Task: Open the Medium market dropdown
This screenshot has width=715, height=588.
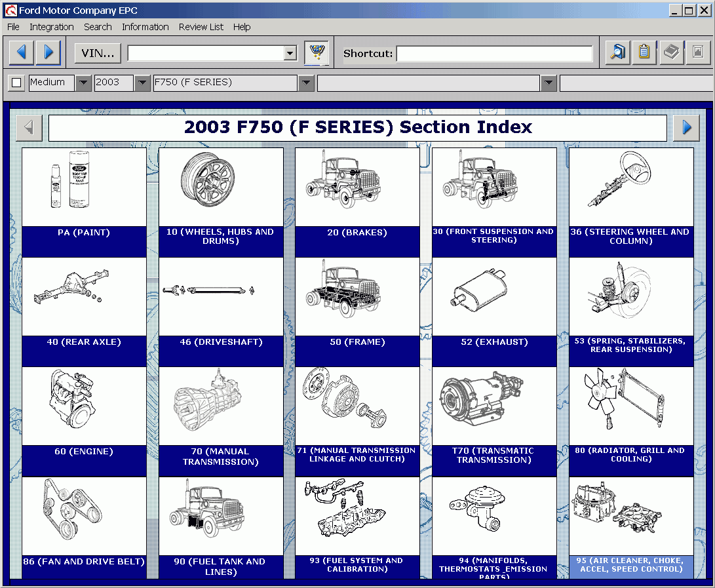Action: point(83,83)
